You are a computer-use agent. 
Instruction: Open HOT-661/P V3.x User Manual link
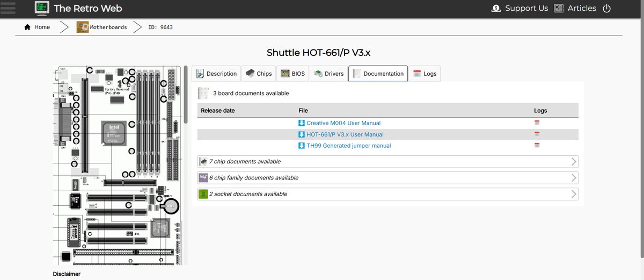(x=345, y=134)
